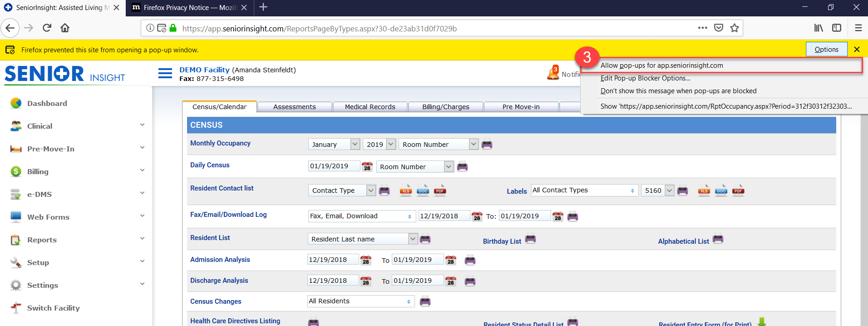Switch to the Medical Records tab
The height and width of the screenshot is (326, 868).
tap(370, 107)
